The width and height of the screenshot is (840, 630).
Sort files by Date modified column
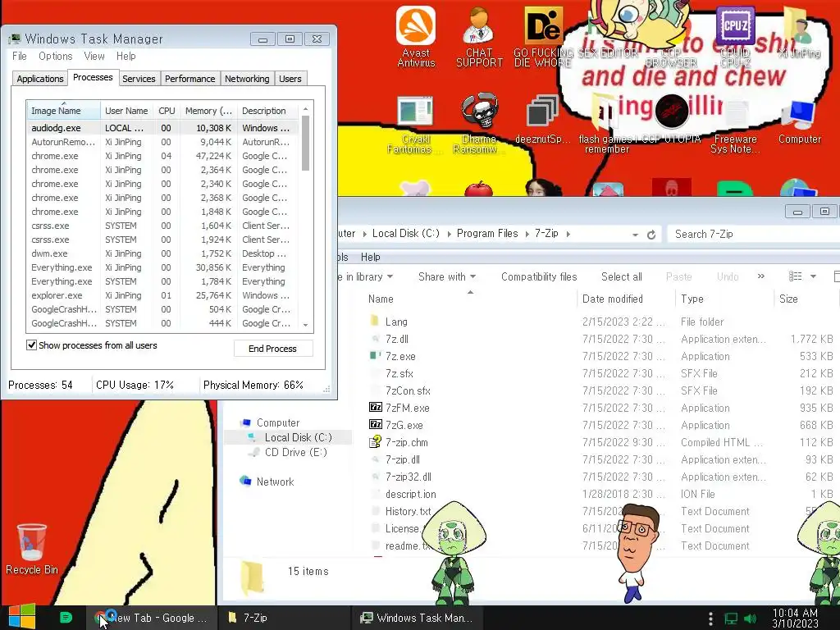[x=626, y=299]
